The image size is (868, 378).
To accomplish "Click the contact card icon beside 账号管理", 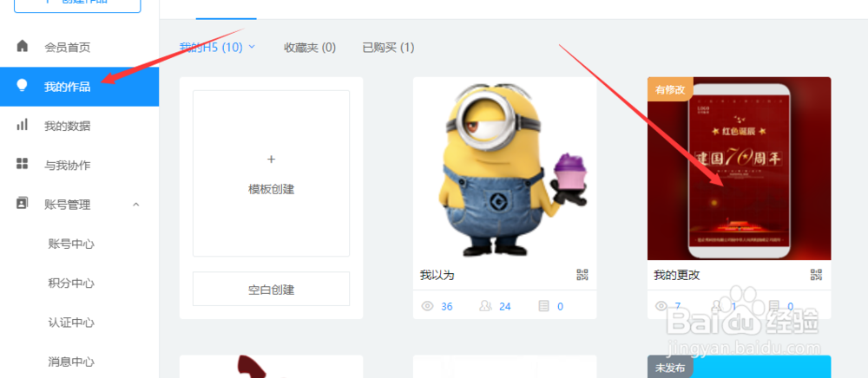I will tap(23, 203).
